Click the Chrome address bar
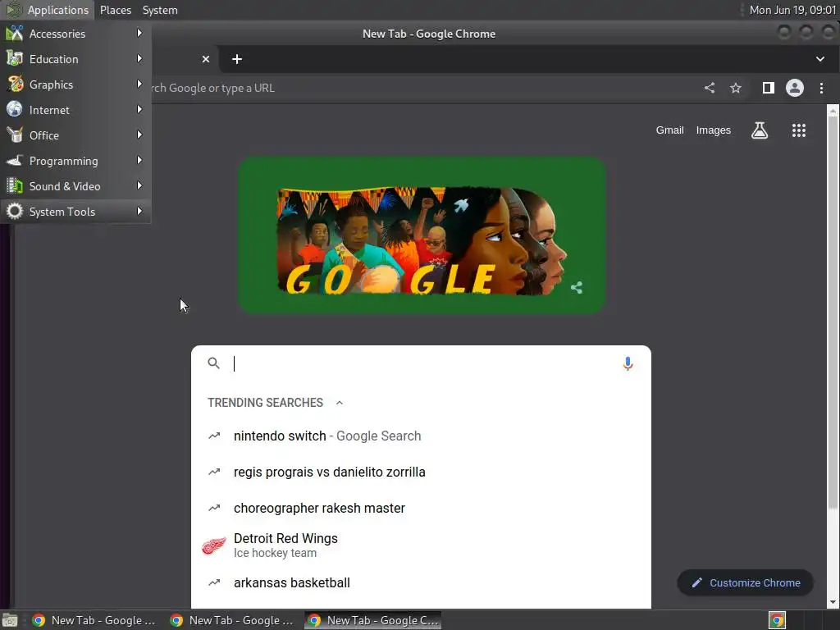Screen dimensions: 840x630 click(423, 88)
